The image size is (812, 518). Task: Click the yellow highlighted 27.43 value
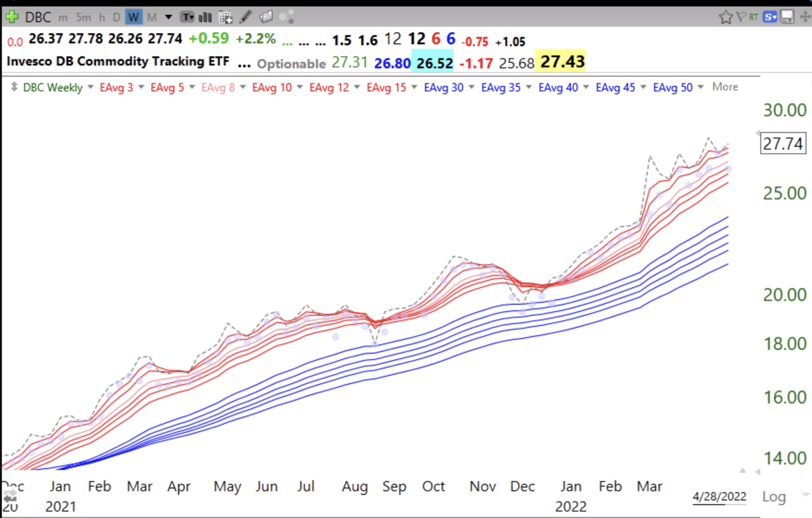pyautogui.click(x=563, y=61)
